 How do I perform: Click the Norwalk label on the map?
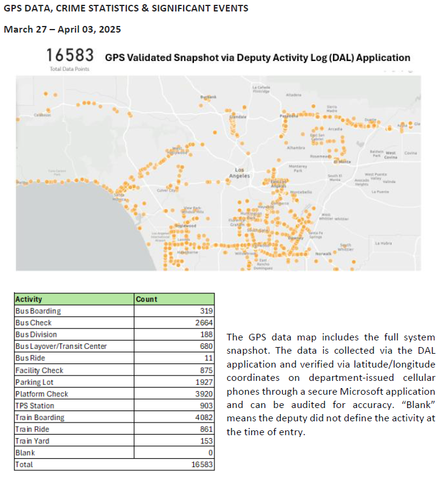click(x=324, y=254)
